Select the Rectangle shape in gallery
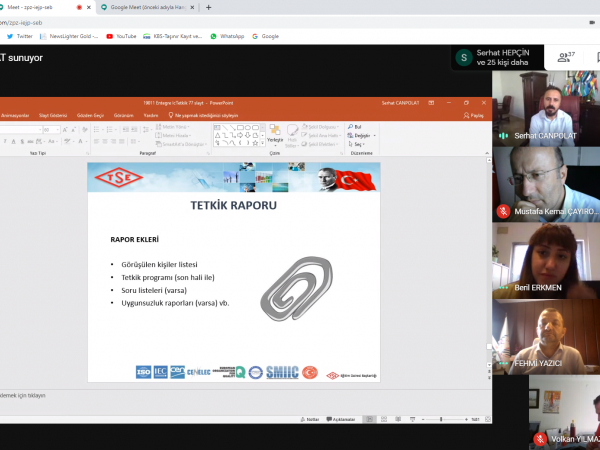This screenshot has width=600, height=450. pos(240,127)
